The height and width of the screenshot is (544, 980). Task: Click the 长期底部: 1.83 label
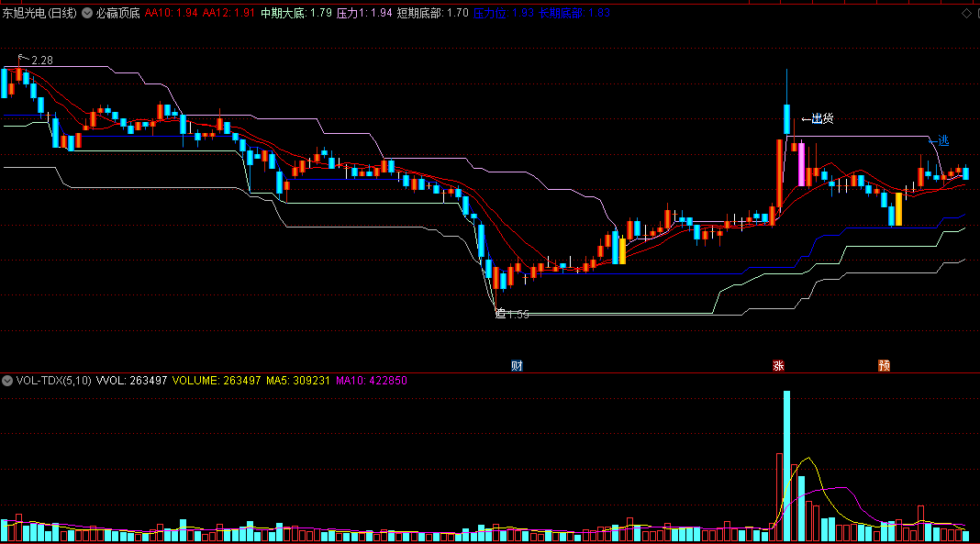[574, 13]
